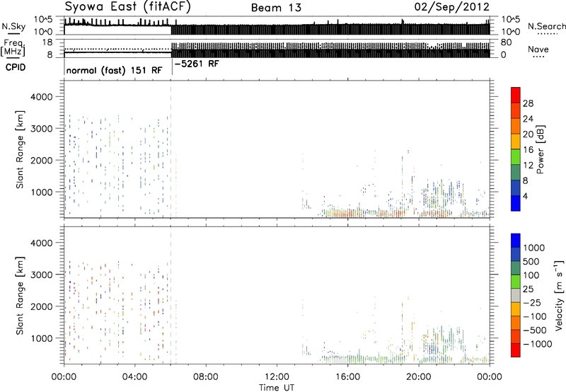Click the "80" tick on Nave axis
This screenshot has height=392, width=566.
coord(506,42)
